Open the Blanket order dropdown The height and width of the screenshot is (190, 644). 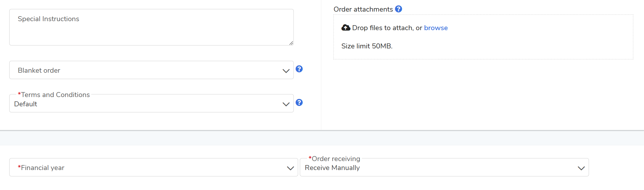(145, 70)
